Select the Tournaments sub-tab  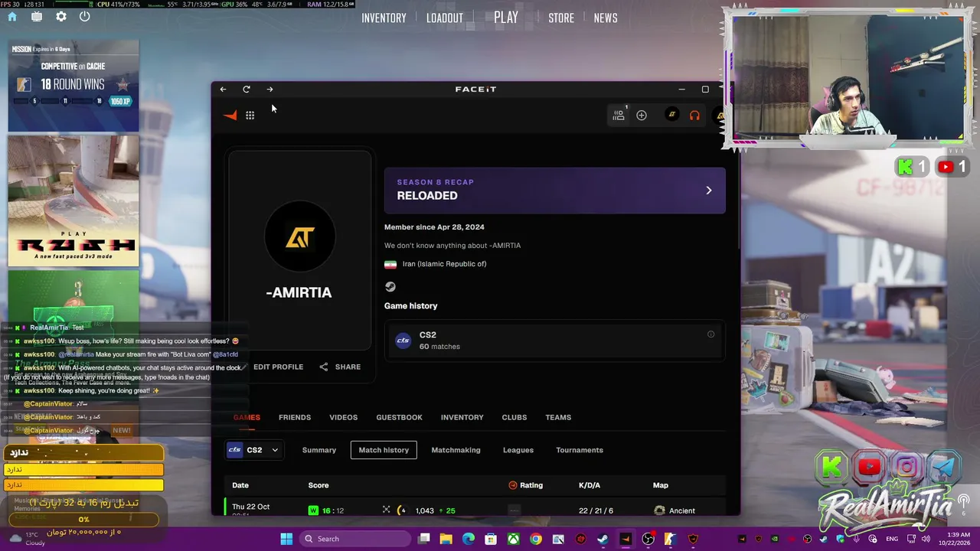tap(580, 450)
